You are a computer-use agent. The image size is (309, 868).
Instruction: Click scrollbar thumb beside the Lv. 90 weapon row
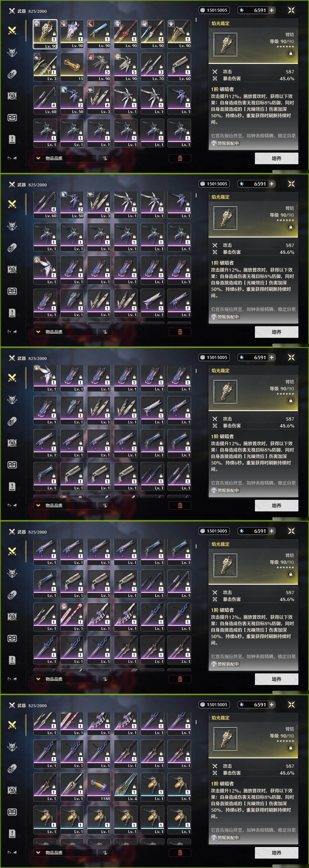196,20
